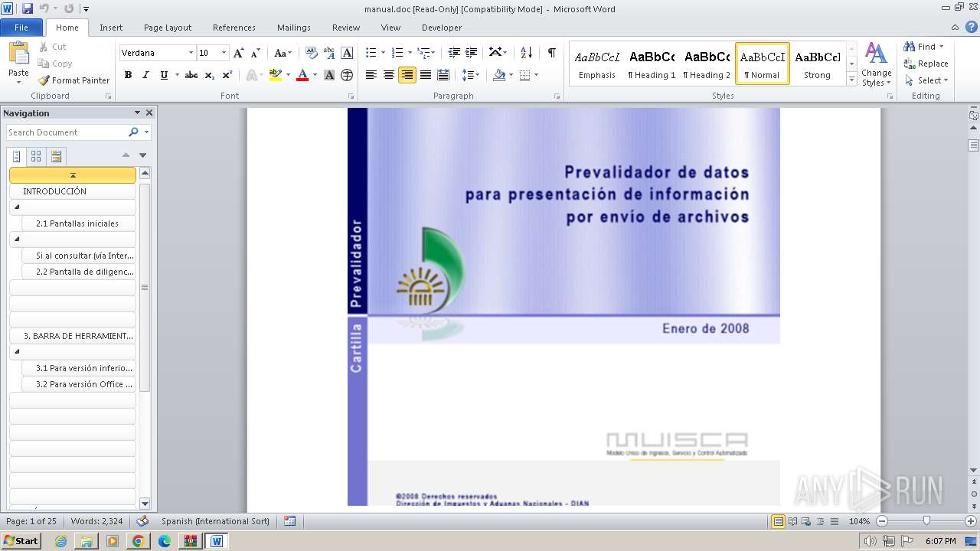This screenshot has height=551, width=980.
Task: Adjust zoom slider handle
Action: pos(926,521)
